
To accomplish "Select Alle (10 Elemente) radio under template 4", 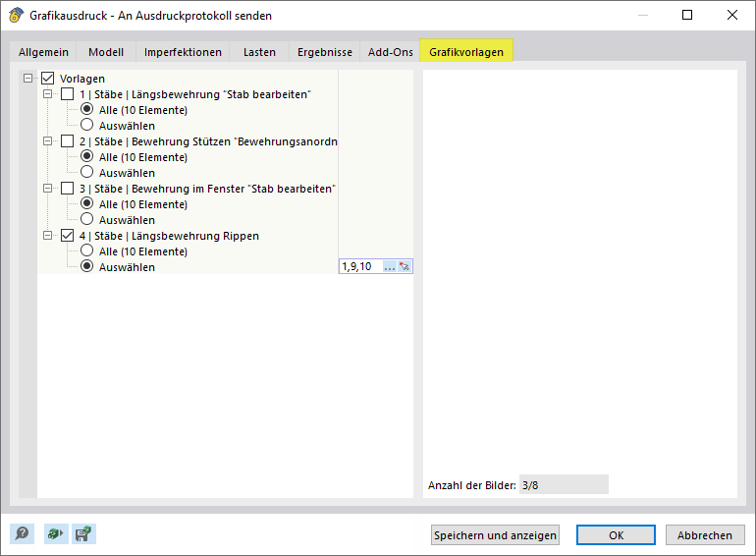I will 86,250.
